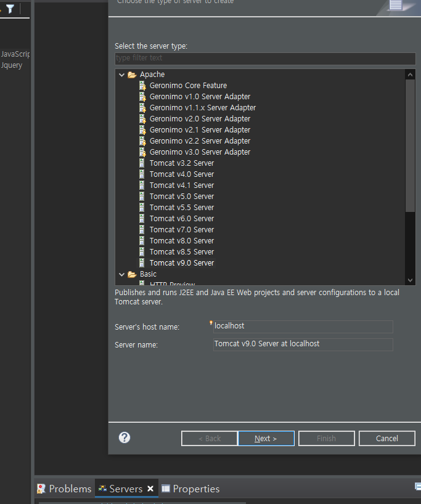Click the Geronimo Core Feature icon
Image resolution: width=421 pixels, height=504 pixels.
coord(142,86)
